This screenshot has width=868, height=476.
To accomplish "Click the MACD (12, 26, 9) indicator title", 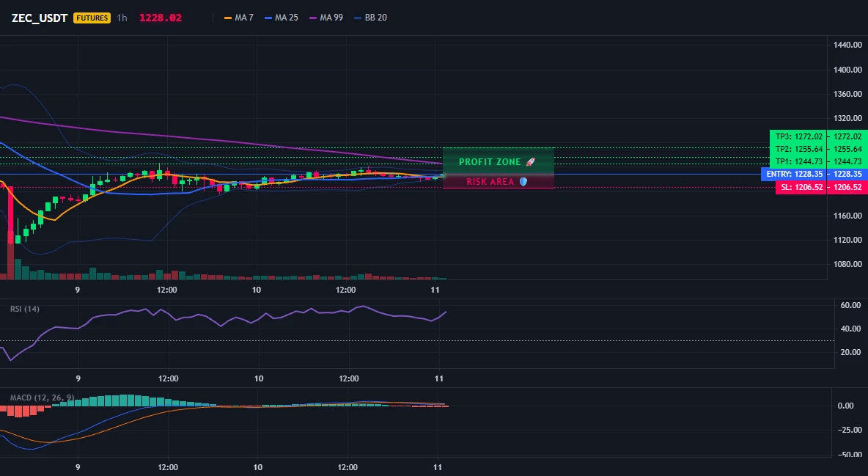I will pos(42,398).
